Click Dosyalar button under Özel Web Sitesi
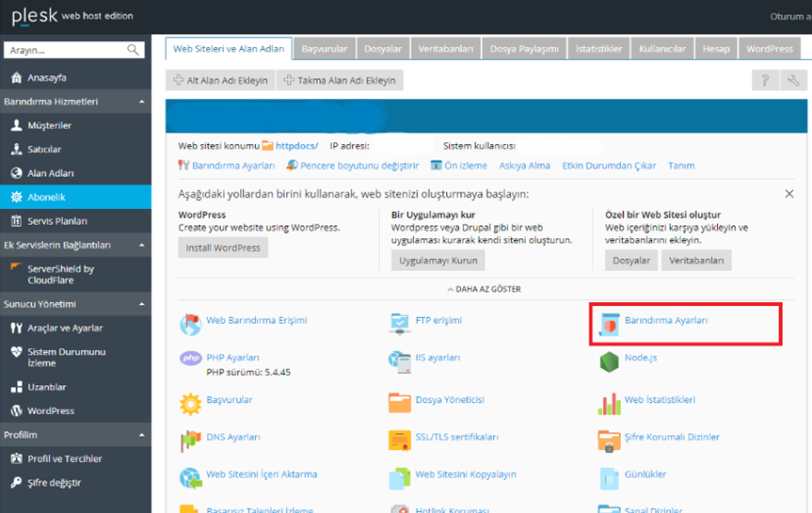 pyautogui.click(x=631, y=260)
